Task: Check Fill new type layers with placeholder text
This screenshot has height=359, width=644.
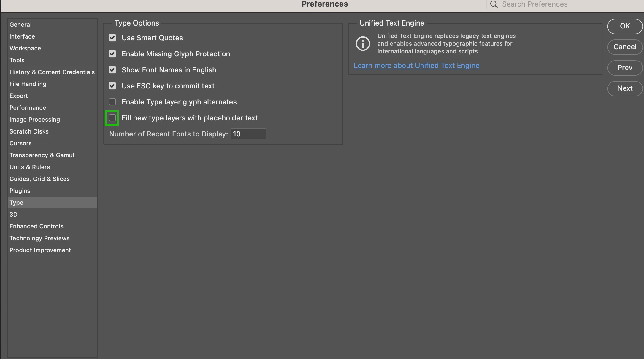Action: pos(112,118)
